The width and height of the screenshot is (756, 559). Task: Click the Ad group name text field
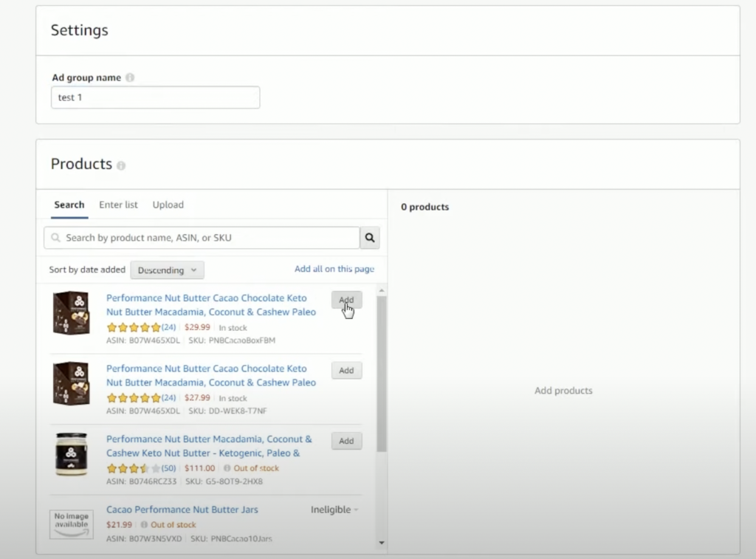[155, 97]
